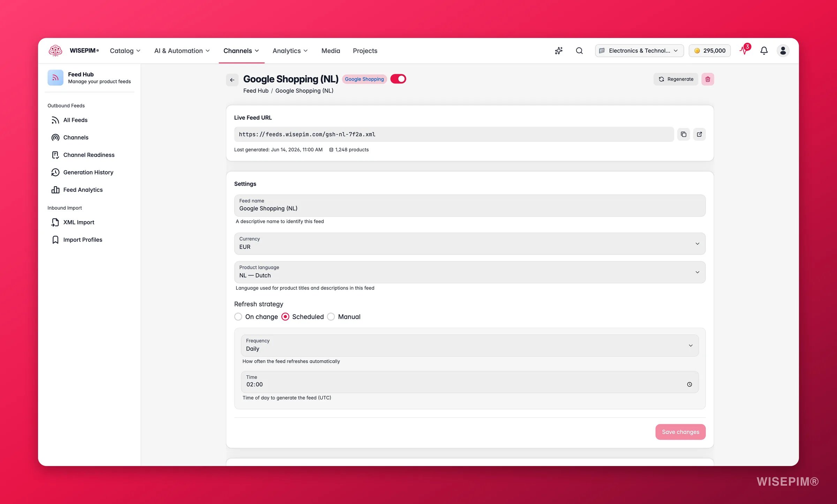Toggle the Google Shopping feed active switch
The height and width of the screenshot is (504, 837).
(x=398, y=79)
